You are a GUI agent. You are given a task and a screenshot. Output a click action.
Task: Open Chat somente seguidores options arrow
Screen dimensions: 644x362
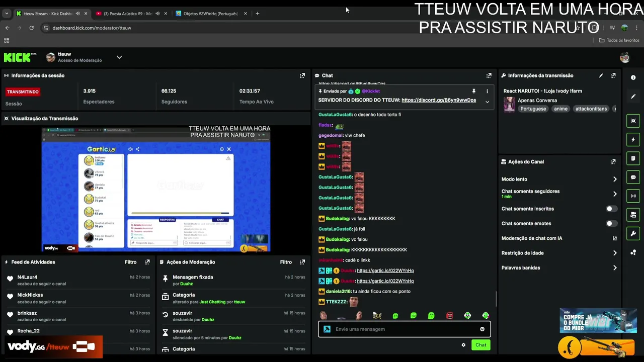coord(615,194)
